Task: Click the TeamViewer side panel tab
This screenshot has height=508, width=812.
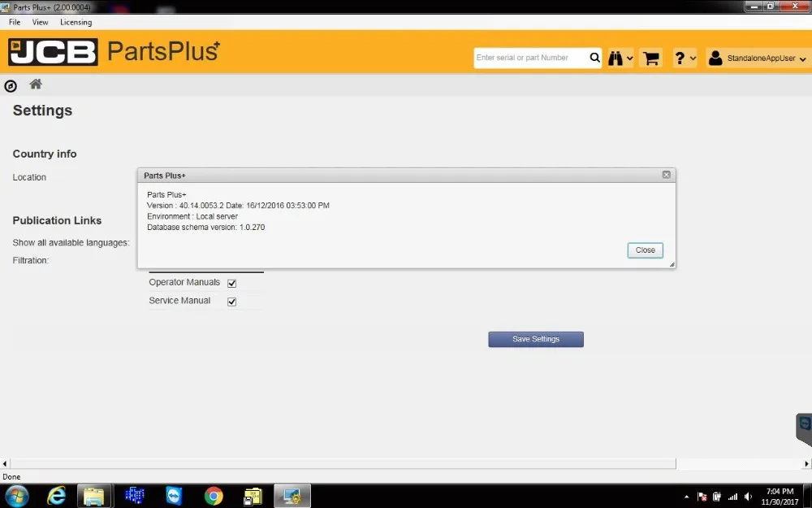Action: (x=804, y=428)
